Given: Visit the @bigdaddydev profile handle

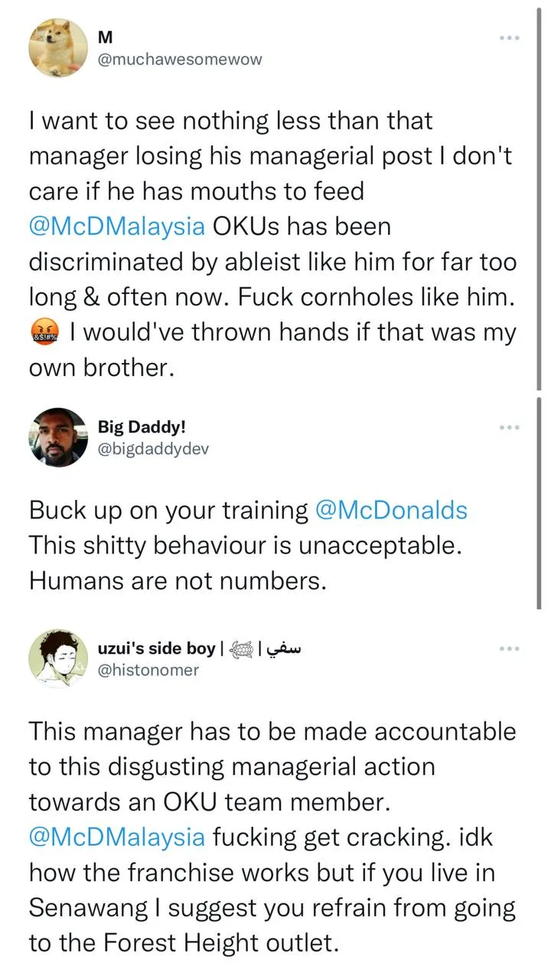Looking at the screenshot, I should click(x=153, y=449).
